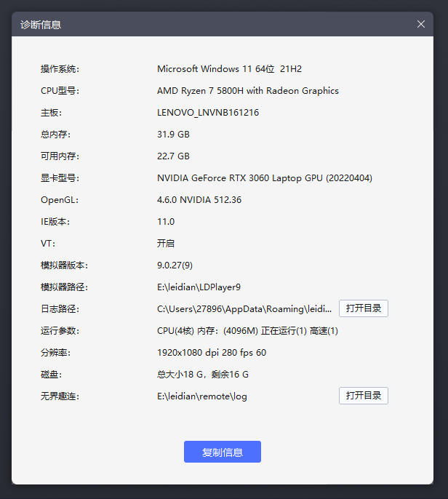The width and height of the screenshot is (448, 499).
Task: Open the 日志路径 log directory
Action: point(363,308)
